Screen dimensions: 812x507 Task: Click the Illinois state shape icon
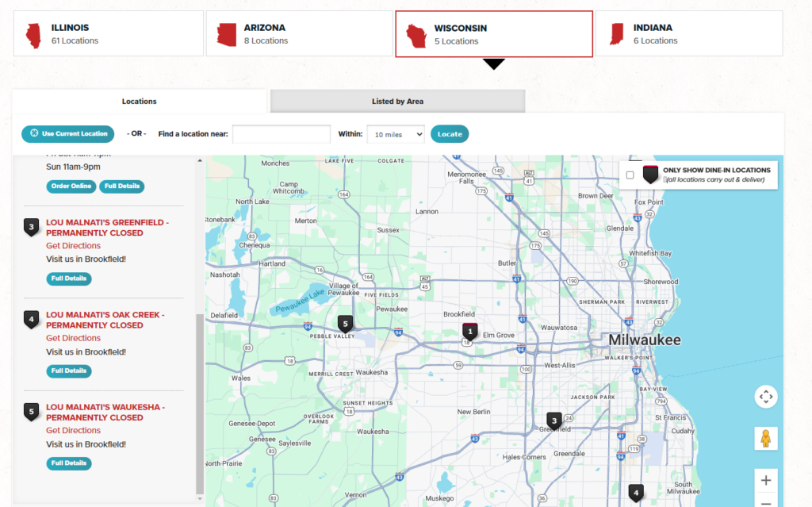(x=33, y=36)
